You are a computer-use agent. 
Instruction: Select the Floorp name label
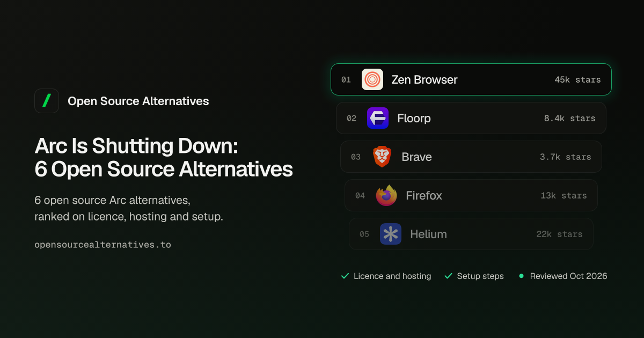414,118
